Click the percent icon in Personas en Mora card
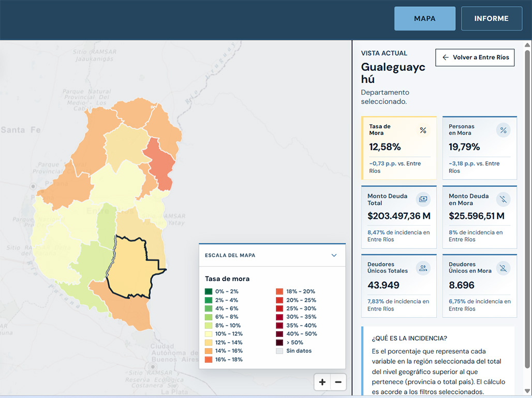Image resolution: width=532 pixels, height=398 pixels. coord(503,130)
